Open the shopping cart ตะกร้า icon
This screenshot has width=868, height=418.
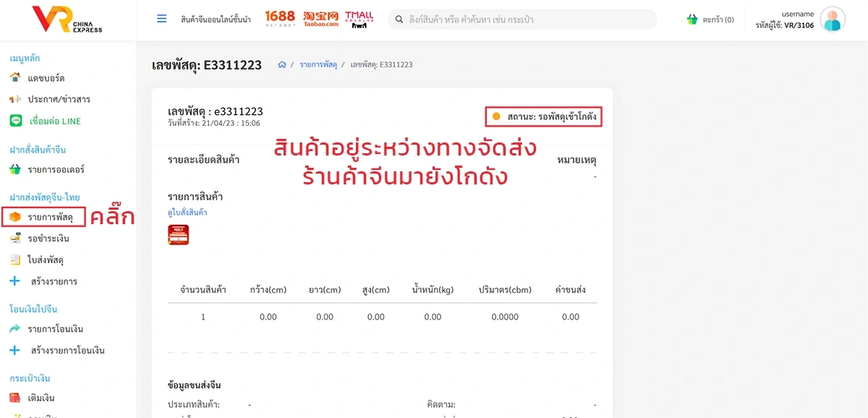(692, 20)
